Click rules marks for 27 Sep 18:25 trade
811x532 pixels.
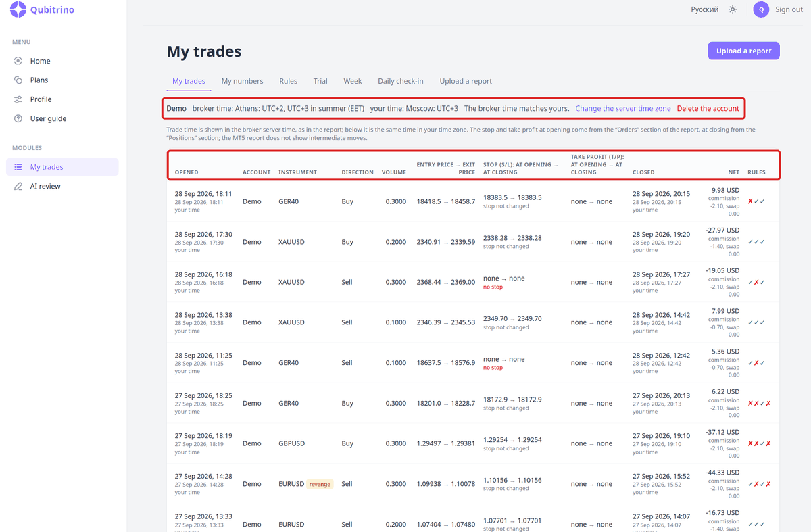pyautogui.click(x=759, y=403)
